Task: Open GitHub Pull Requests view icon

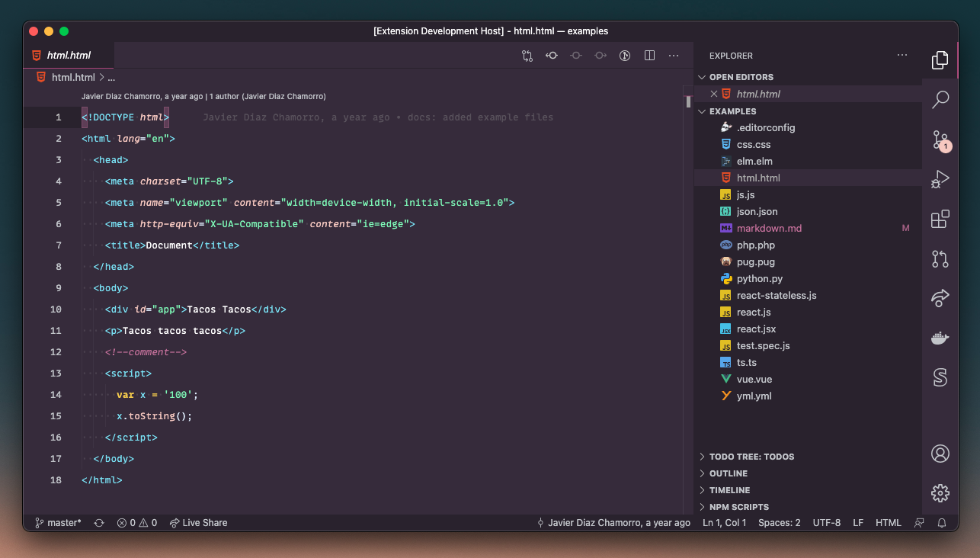Action: click(x=940, y=259)
